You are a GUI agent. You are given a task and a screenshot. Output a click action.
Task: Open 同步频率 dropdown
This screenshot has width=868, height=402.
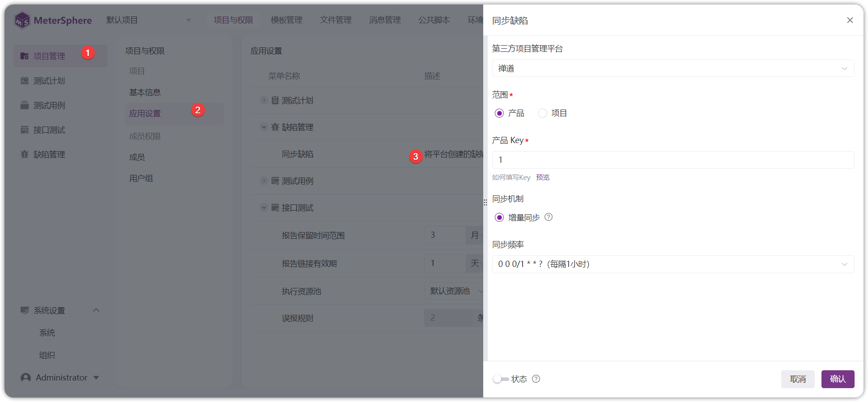tap(673, 264)
